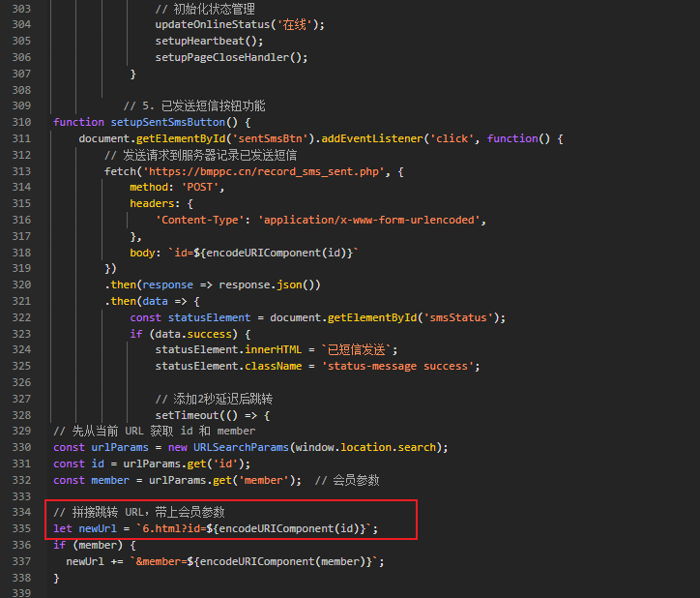
Task: Click the setupPageCloseHandler() line
Action: [x=231, y=58]
